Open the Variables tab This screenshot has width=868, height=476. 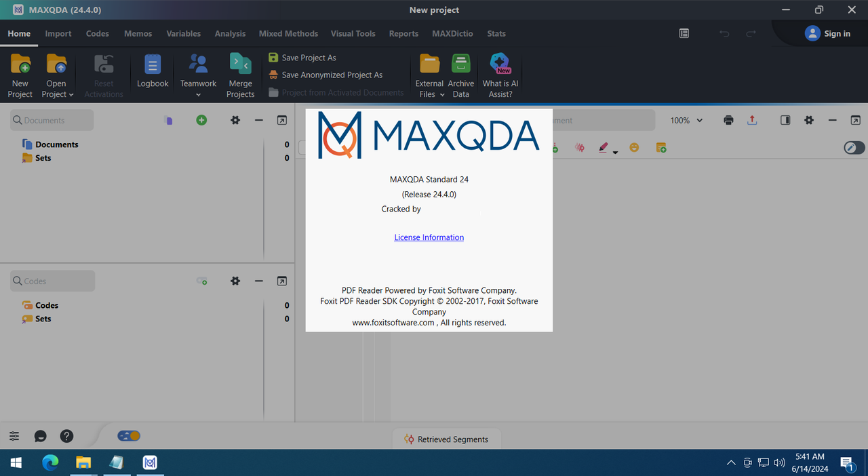(183, 33)
